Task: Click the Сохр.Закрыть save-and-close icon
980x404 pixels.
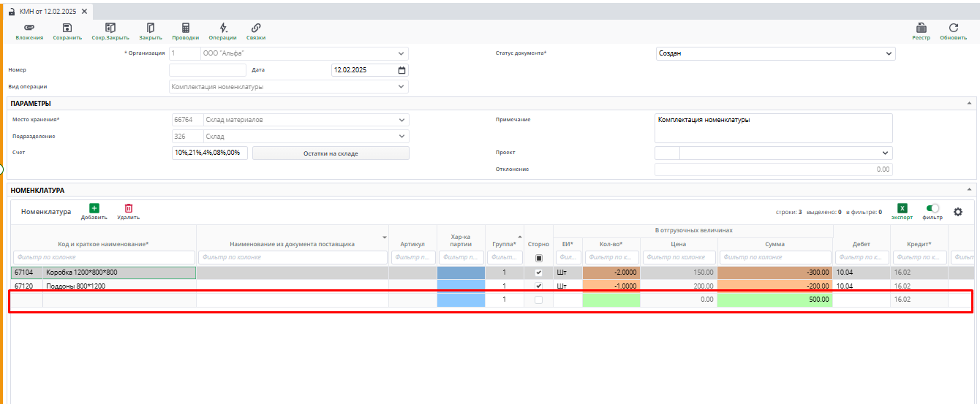Action: (x=110, y=28)
